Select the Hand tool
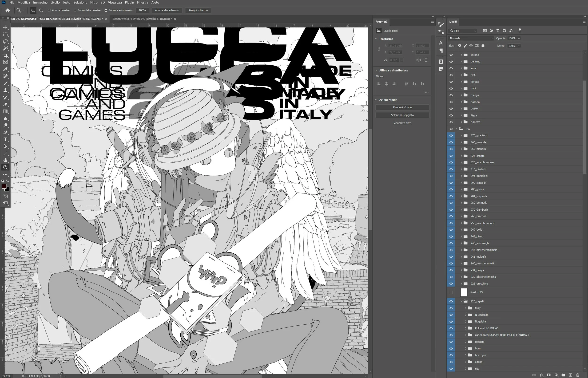Image resolution: width=588 pixels, height=378 pixels. [x=5, y=160]
